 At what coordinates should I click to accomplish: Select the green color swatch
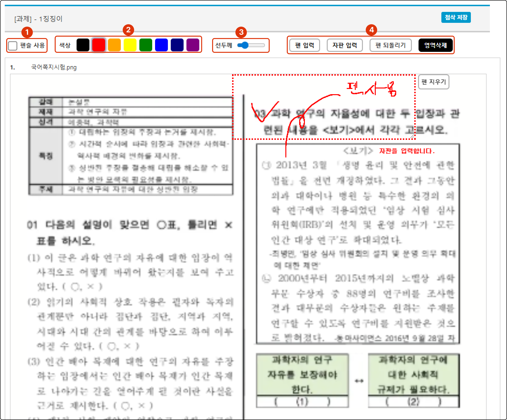click(x=146, y=45)
